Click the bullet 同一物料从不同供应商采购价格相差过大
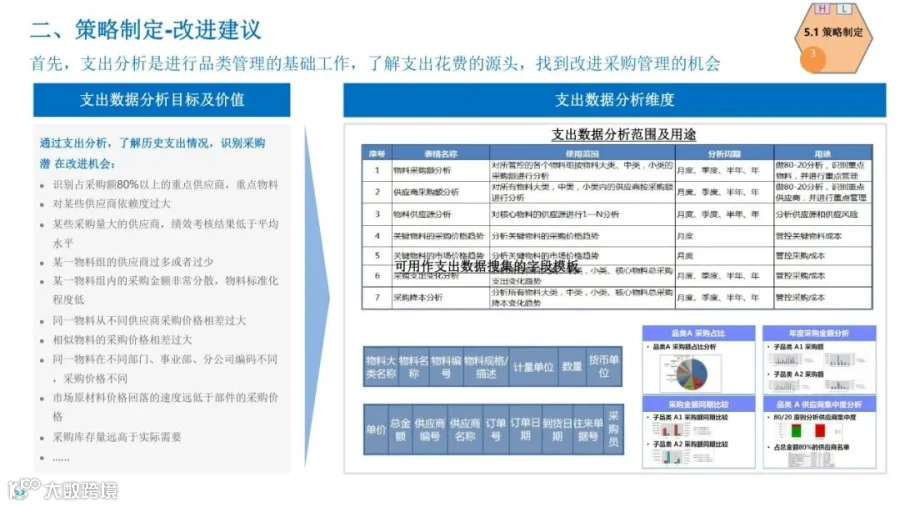900x507 pixels. pyautogui.click(x=149, y=320)
